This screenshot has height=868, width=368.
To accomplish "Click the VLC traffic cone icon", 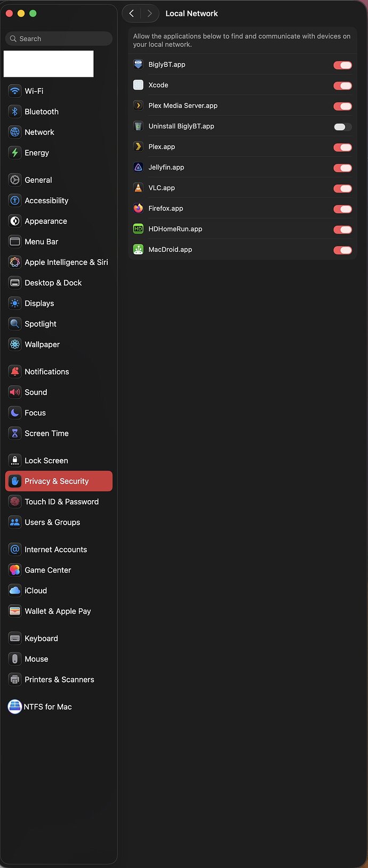I will pyautogui.click(x=138, y=188).
